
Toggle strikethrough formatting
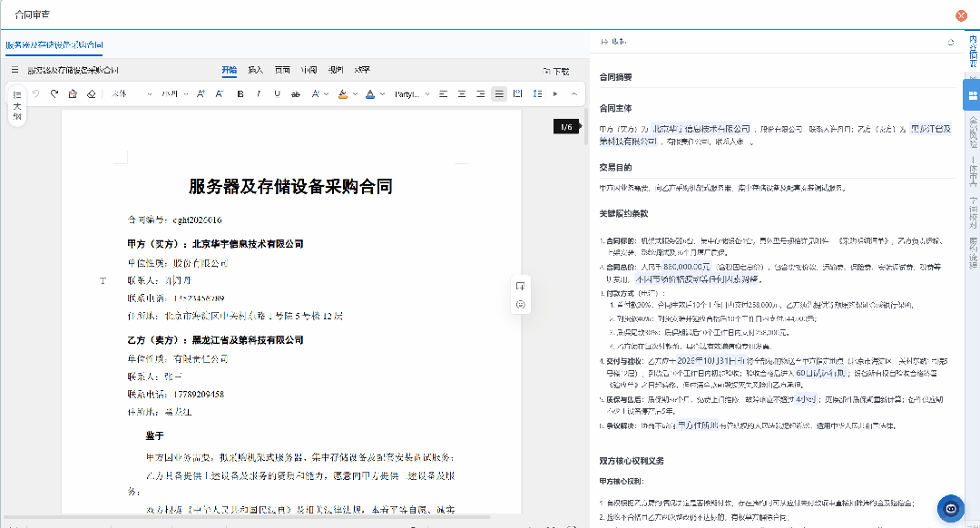296,93
